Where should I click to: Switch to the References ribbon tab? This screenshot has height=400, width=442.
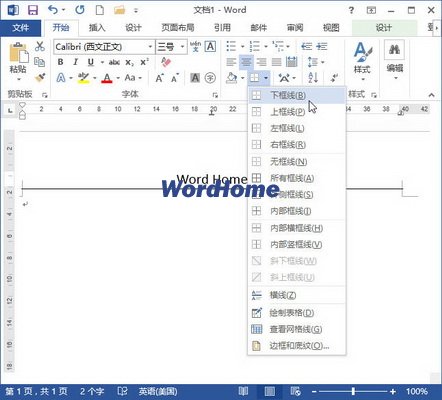pos(222,28)
